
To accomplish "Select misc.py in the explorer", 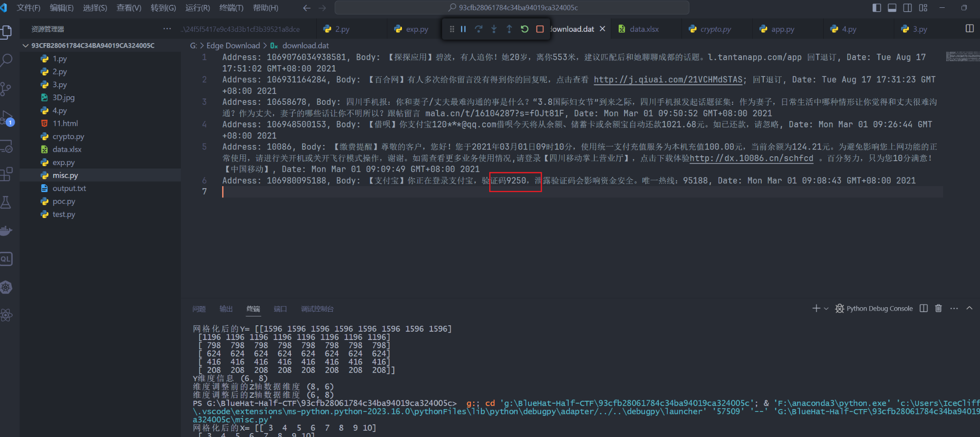I will pyautogui.click(x=101, y=175).
